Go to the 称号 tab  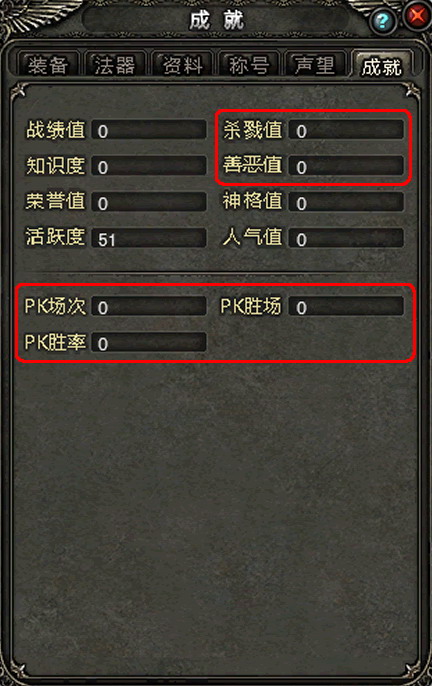(x=249, y=65)
